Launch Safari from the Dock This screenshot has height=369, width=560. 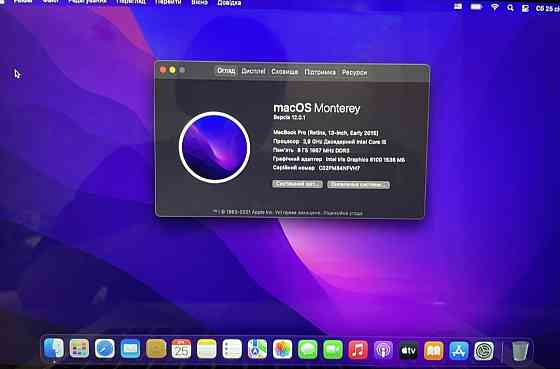click(x=105, y=349)
